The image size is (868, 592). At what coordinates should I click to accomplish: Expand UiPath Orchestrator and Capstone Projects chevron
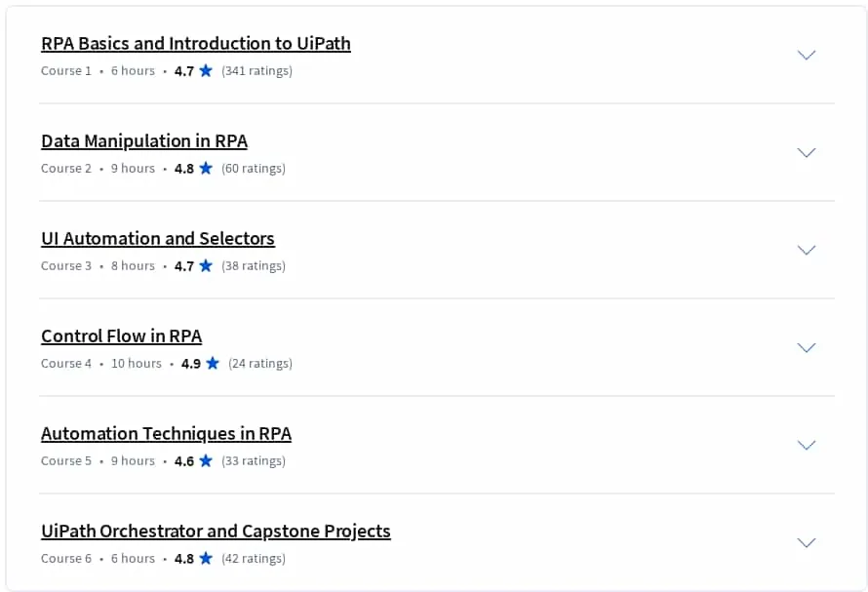tap(806, 542)
